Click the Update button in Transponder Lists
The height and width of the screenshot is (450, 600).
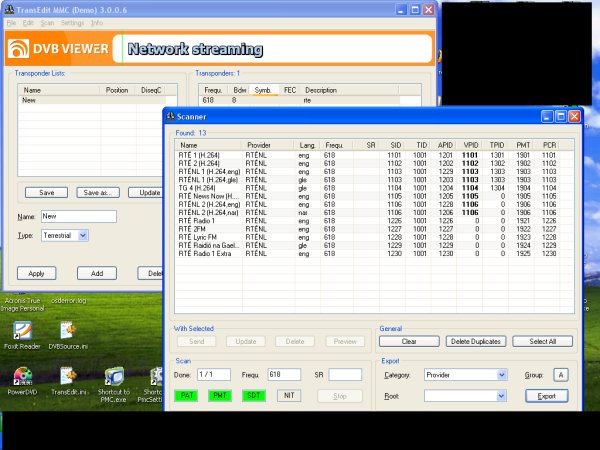(x=145, y=192)
